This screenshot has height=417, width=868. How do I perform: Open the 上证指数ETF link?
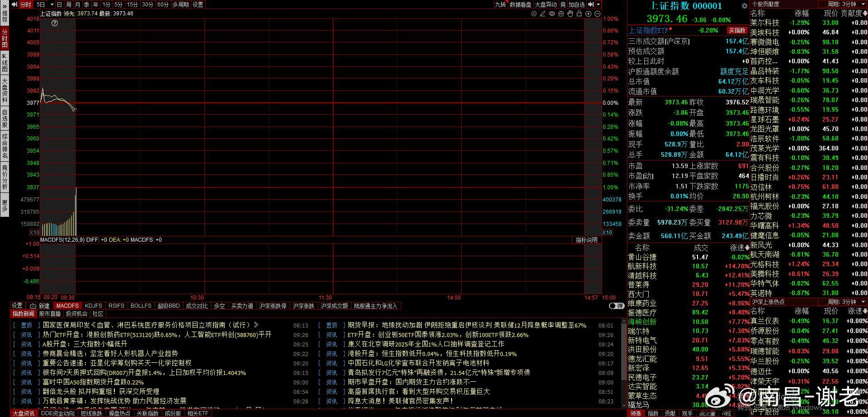pyautogui.click(x=648, y=30)
